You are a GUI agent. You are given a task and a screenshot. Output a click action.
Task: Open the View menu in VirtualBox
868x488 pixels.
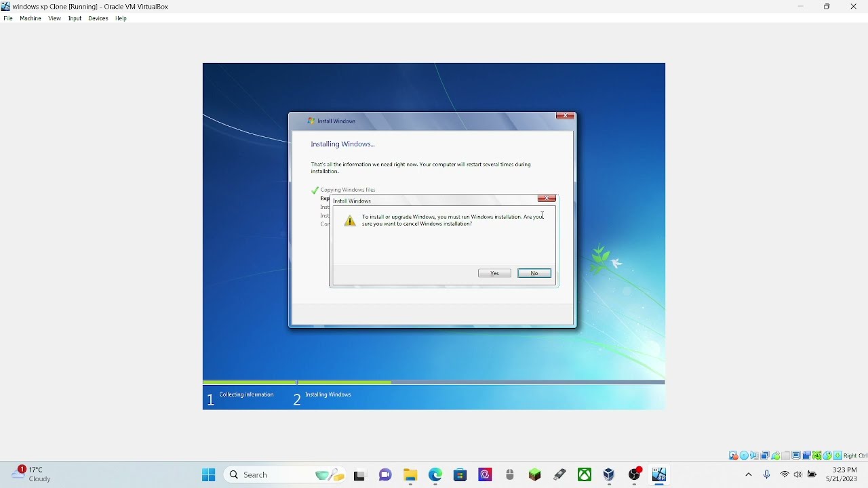[55, 18]
